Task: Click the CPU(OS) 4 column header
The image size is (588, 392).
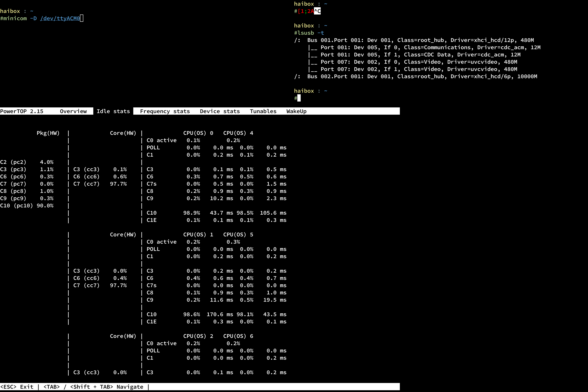Action: 238,133
